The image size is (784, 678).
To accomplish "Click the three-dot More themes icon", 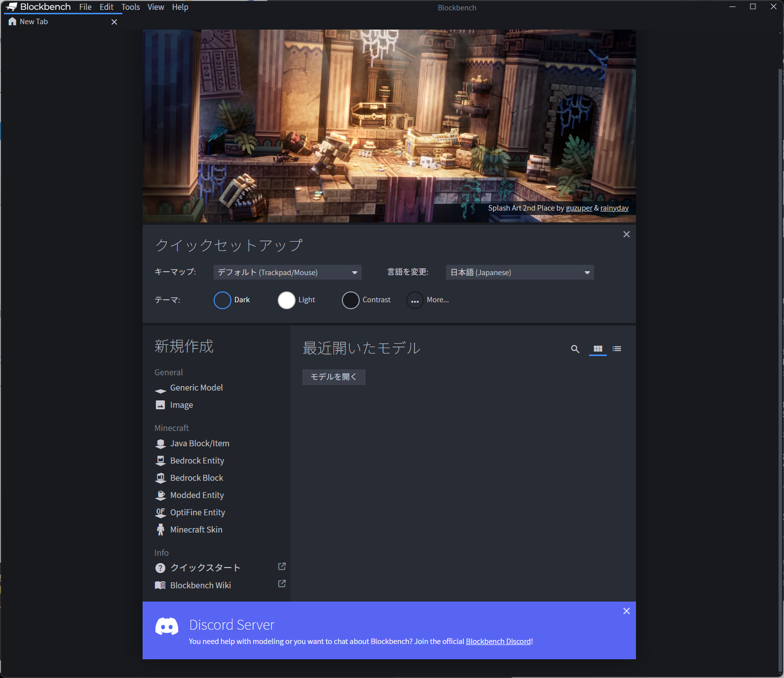I will coord(415,300).
